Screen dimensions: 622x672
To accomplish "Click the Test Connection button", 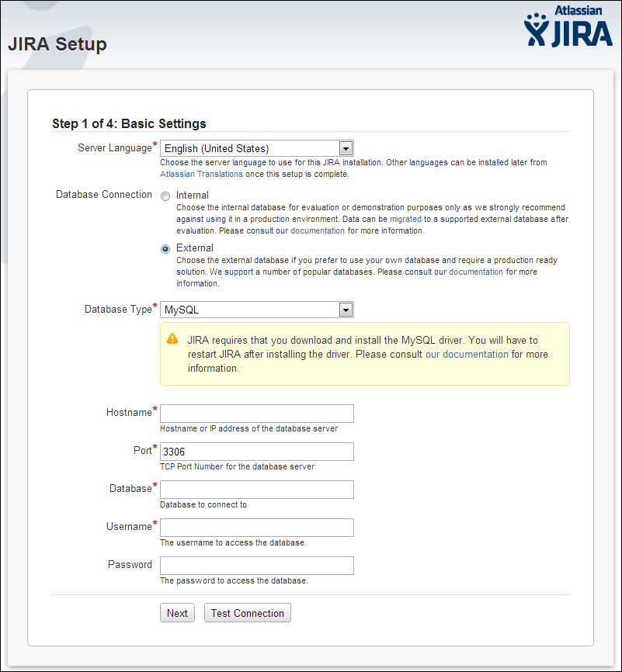I will (x=248, y=613).
